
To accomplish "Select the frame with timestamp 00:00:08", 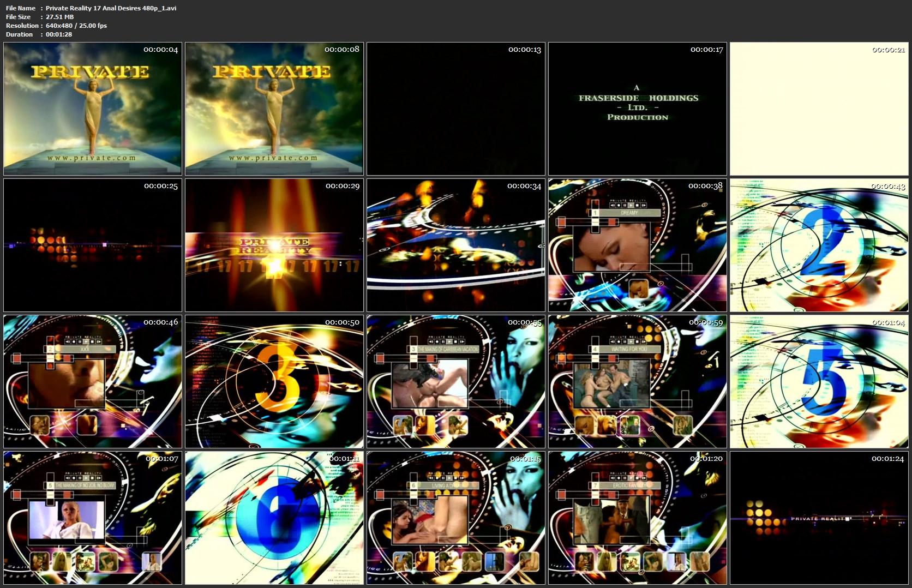I will [274, 109].
